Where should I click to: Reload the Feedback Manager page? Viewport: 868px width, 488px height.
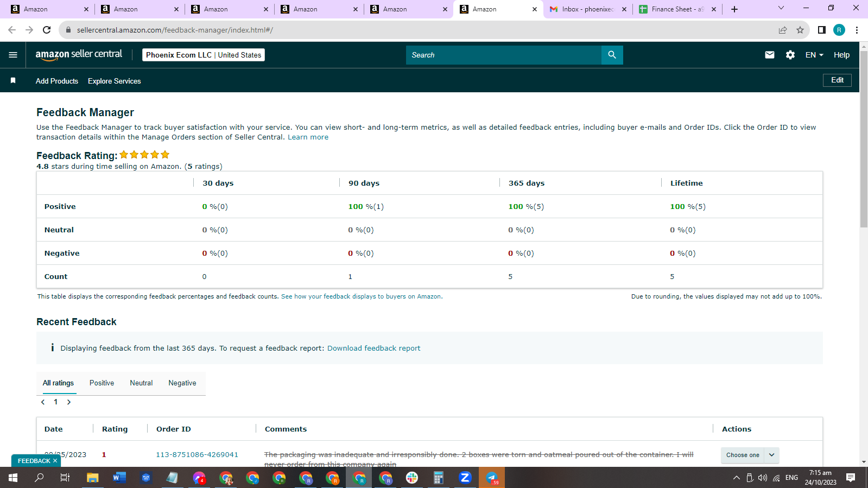pos(47,30)
